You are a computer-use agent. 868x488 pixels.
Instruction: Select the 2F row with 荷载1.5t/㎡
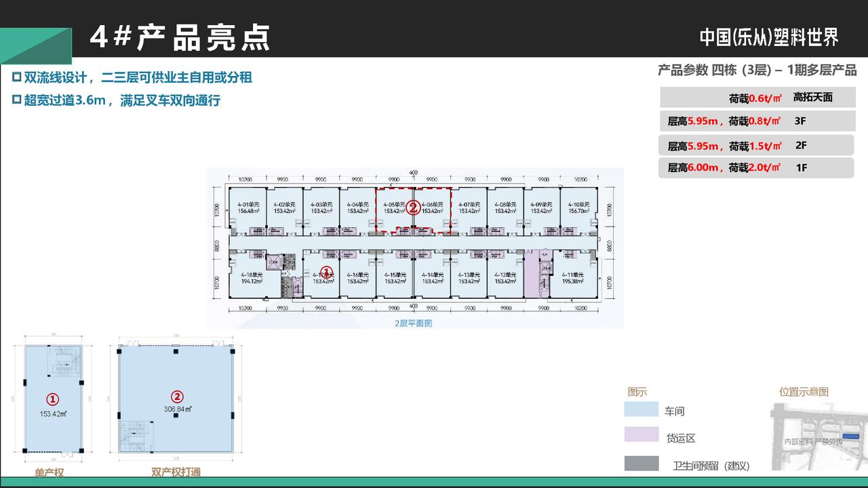[756, 145]
